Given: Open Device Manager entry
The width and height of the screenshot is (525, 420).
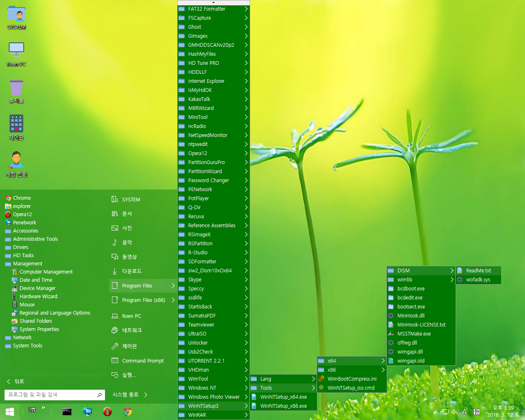Looking at the screenshot, I should click(37, 288).
